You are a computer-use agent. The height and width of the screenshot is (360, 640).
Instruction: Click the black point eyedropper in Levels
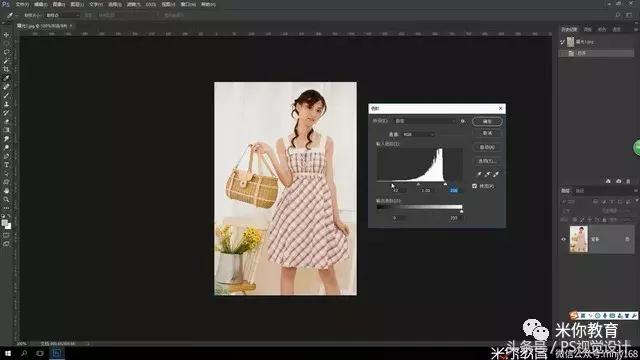pos(479,174)
